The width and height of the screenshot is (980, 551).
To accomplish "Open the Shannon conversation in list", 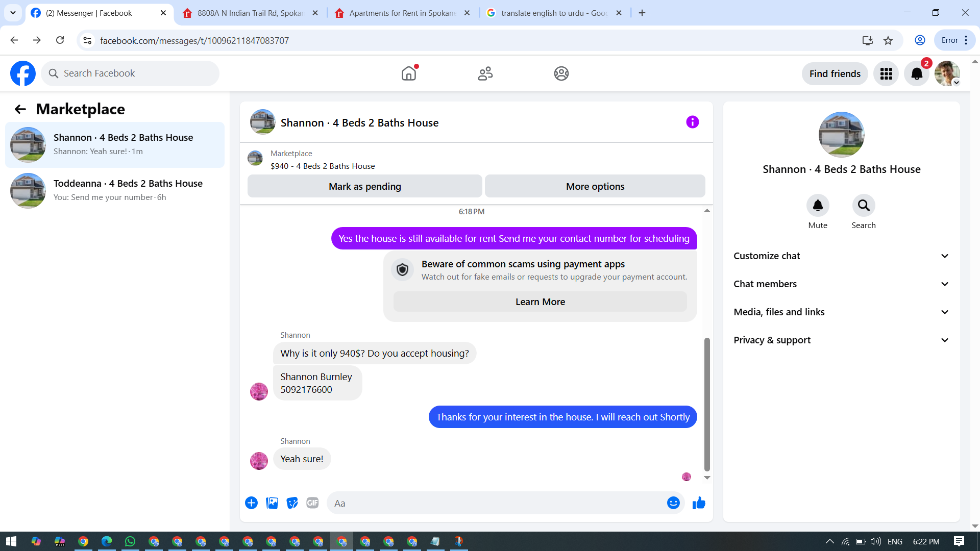I will click(x=115, y=144).
